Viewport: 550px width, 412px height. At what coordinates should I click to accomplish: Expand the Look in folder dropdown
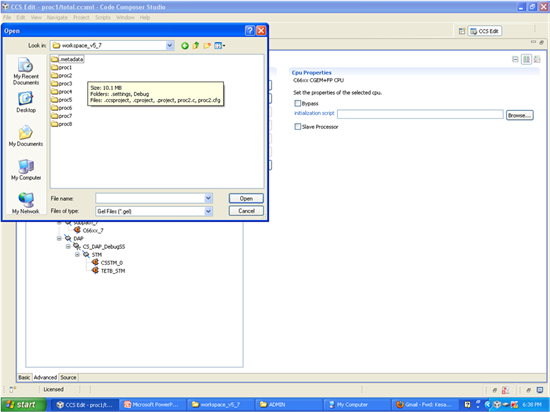coord(170,46)
